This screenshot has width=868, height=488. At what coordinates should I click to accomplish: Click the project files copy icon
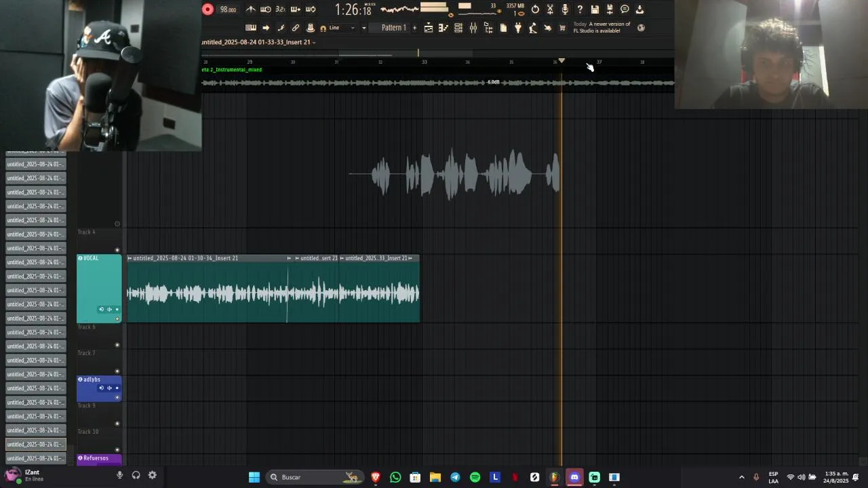point(503,28)
